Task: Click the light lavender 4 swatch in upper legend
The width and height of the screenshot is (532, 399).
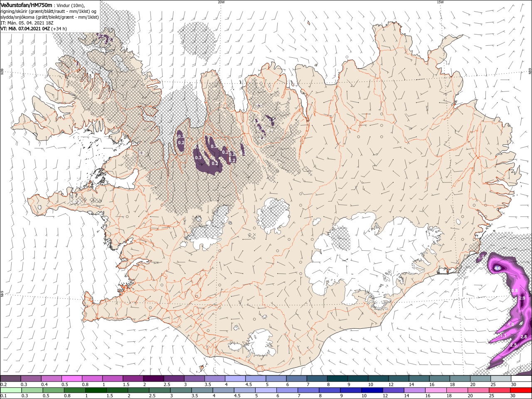Action: tap(235, 379)
